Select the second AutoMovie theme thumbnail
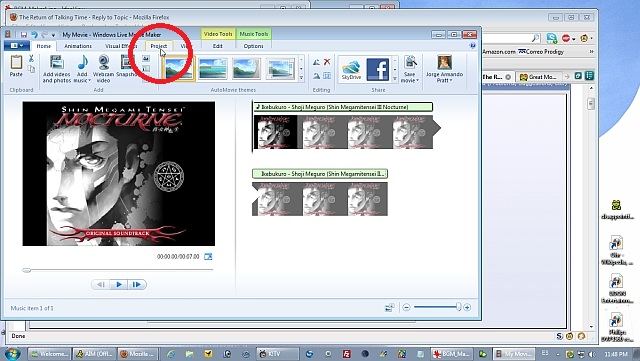This screenshot has height=361, width=640. point(212,69)
